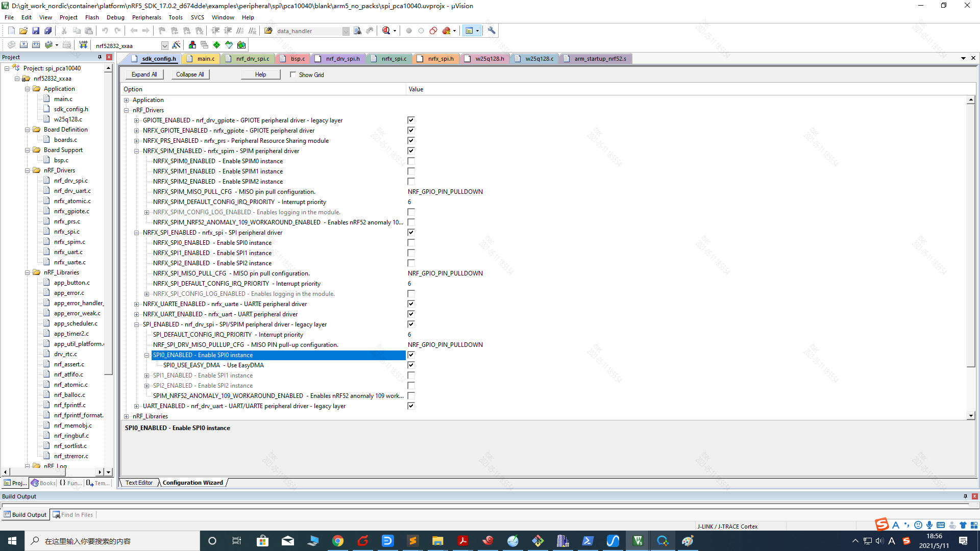The image size is (980, 551).
Task: Click Collapse All button in options
Action: [x=189, y=74]
